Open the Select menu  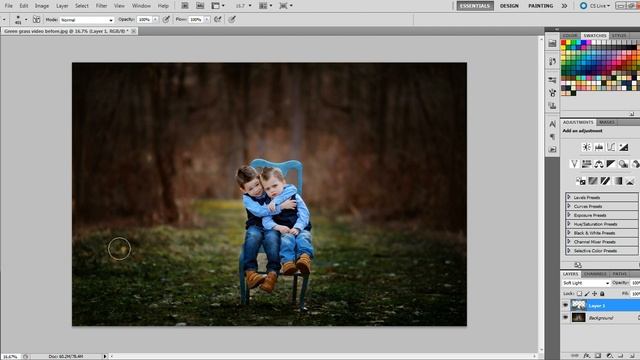(x=82, y=6)
